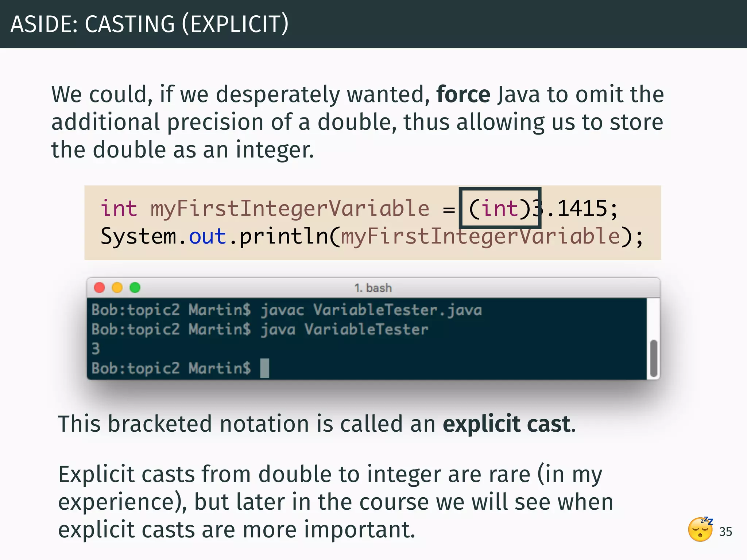747x560 pixels.
Task: Click the '(int)' cast in the code
Action: pos(500,209)
